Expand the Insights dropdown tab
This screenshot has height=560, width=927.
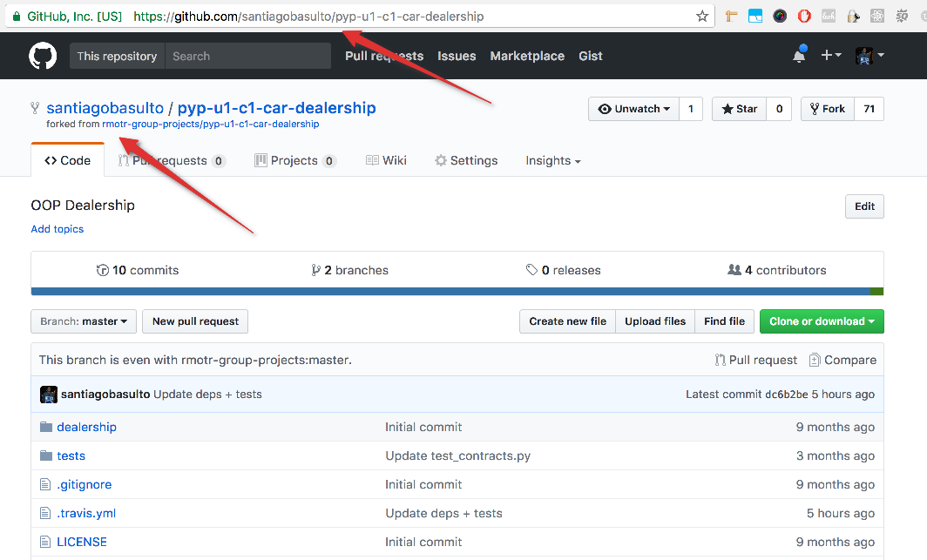coord(552,160)
